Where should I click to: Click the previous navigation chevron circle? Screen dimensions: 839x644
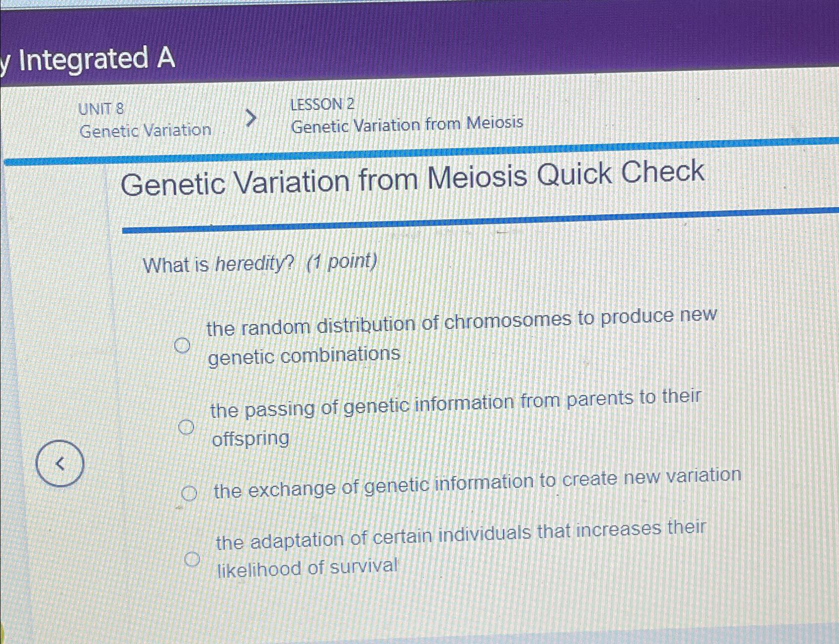(60, 463)
